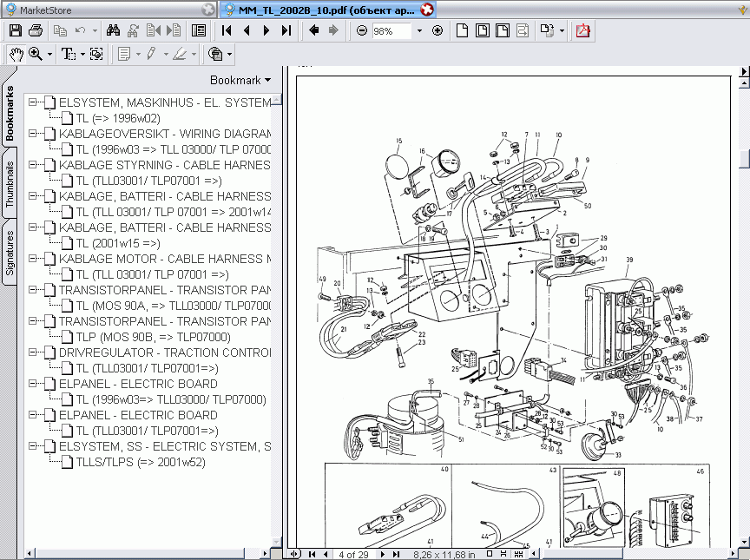Screen dimensions: 750x560
Task: Copy selection using the copy icon
Action: 61,30
